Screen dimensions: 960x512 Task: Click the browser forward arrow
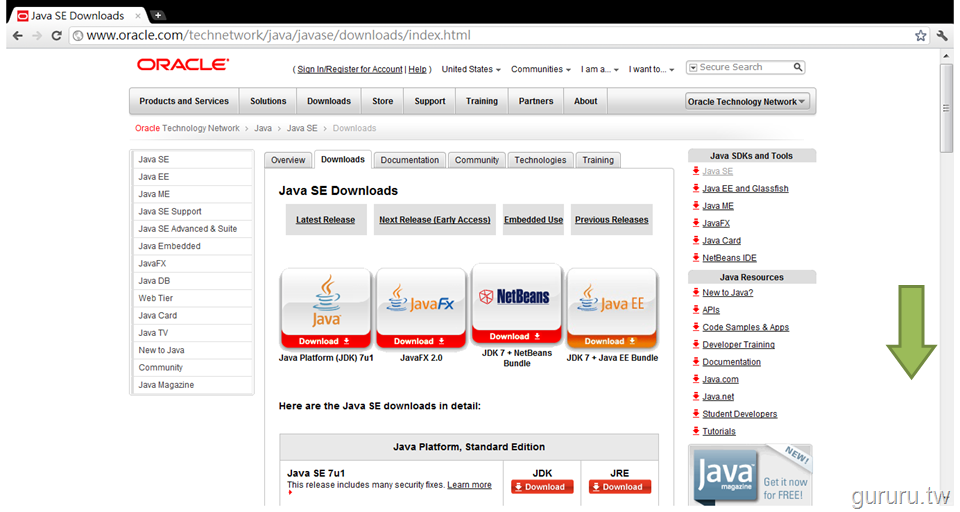pyautogui.click(x=37, y=36)
